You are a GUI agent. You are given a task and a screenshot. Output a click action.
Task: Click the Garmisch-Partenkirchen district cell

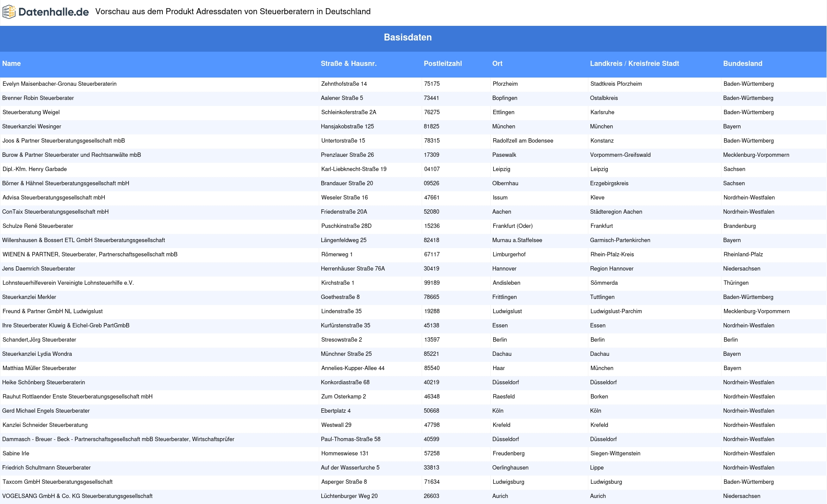(x=620, y=240)
